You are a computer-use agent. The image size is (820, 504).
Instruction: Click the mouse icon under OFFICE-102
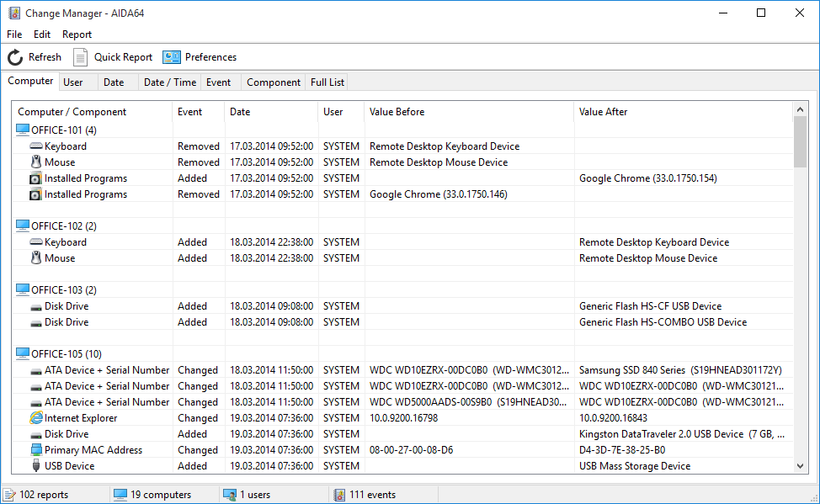click(x=36, y=257)
